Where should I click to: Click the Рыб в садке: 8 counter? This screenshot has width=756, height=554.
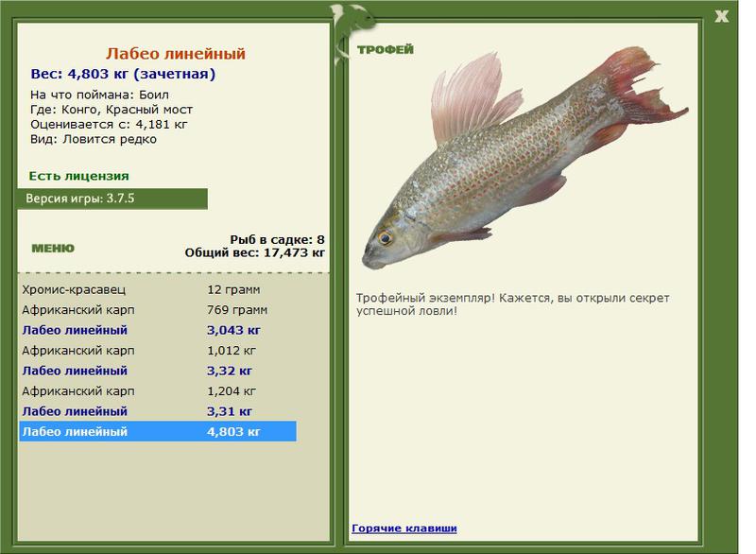point(277,239)
